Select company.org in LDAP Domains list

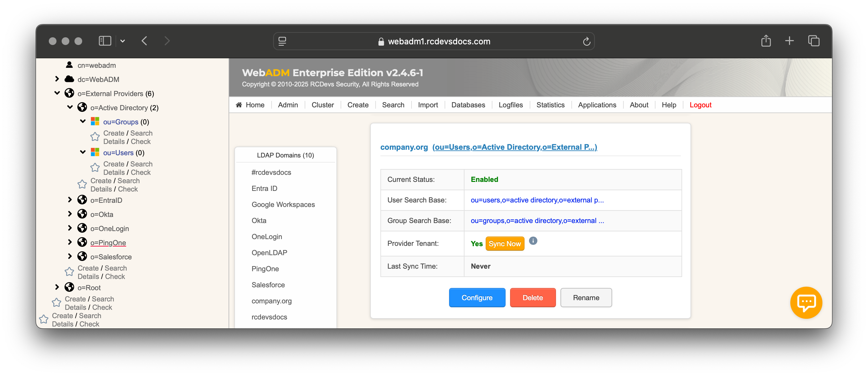tap(272, 301)
